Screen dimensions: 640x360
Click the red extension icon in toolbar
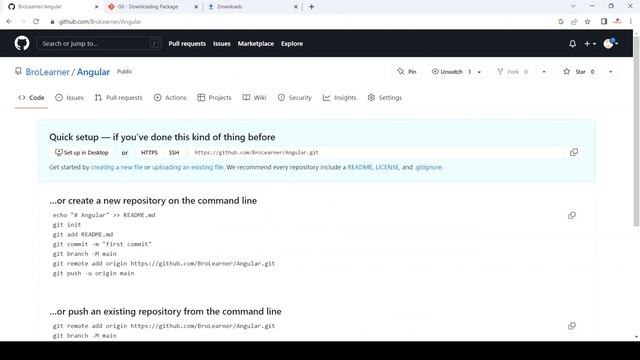[617, 21]
